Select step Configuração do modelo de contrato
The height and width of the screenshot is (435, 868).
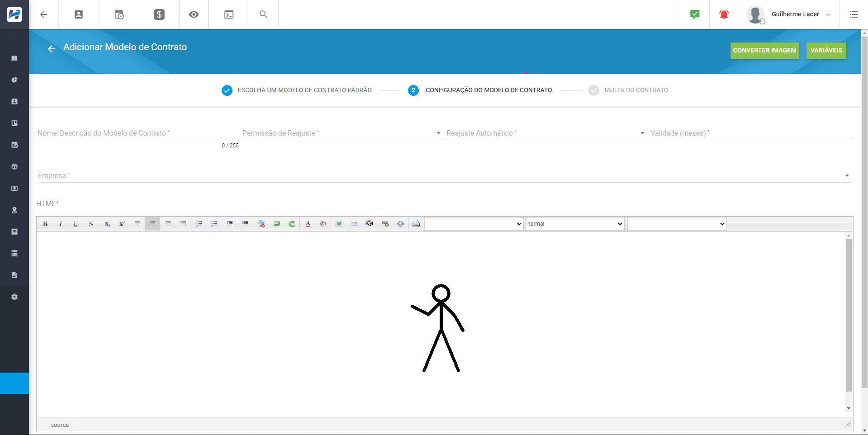pyautogui.click(x=480, y=90)
